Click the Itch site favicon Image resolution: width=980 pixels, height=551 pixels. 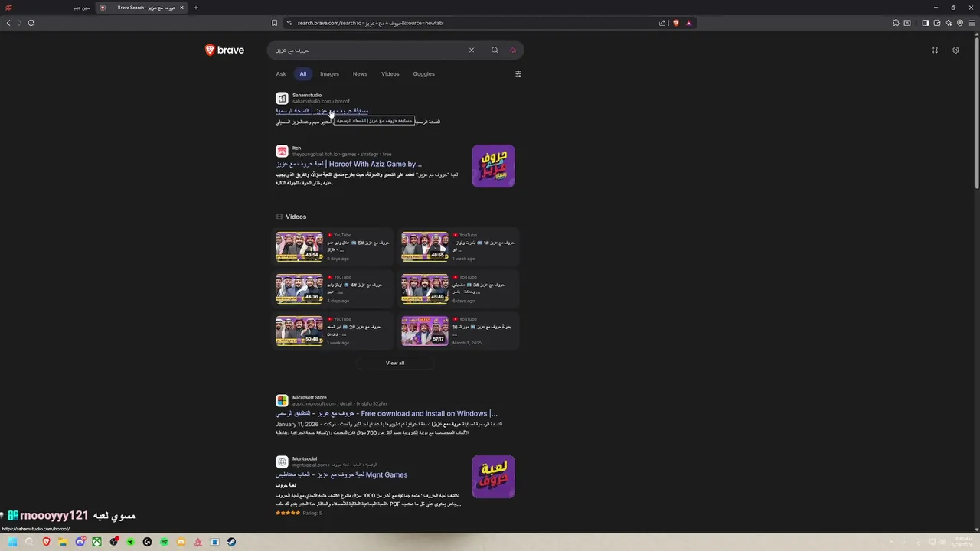point(282,152)
